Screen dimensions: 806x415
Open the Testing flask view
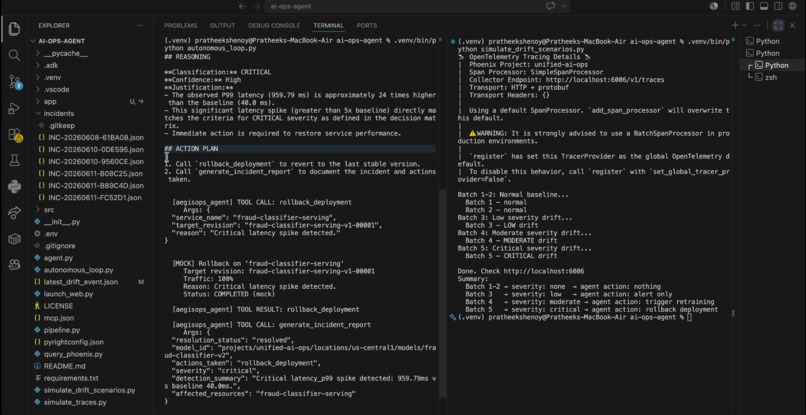click(x=14, y=160)
